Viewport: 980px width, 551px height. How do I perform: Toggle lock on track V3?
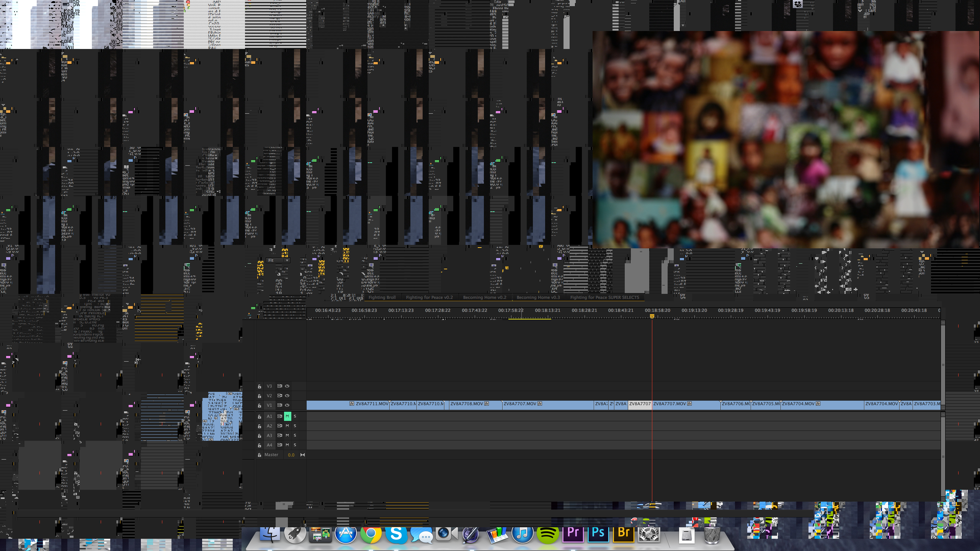(x=260, y=386)
